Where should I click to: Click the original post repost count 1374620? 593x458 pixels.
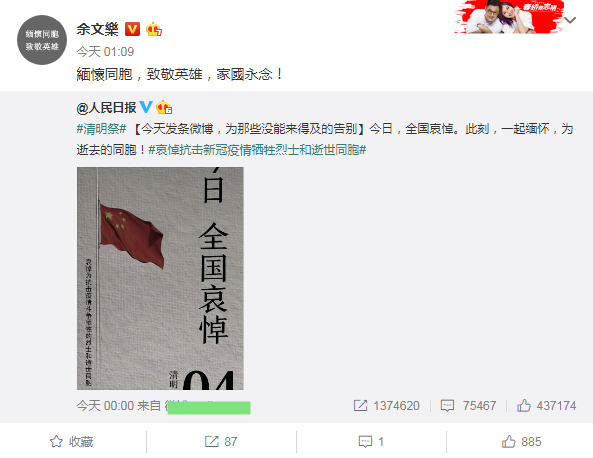point(387,406)
